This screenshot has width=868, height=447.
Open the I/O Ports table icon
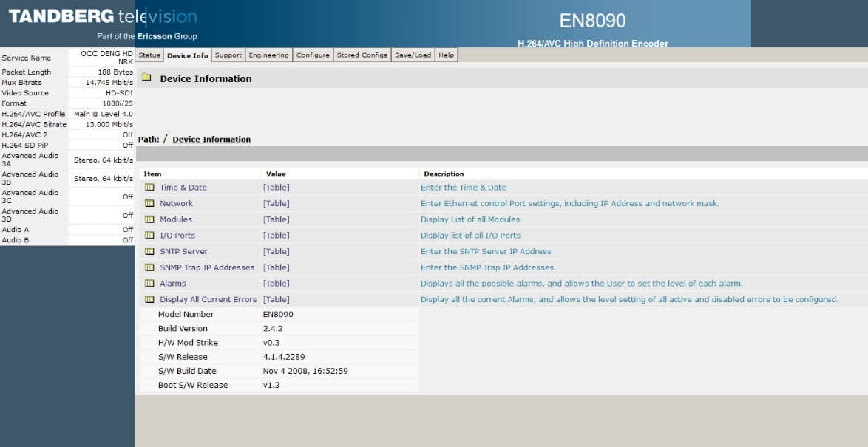pos(149,235)
